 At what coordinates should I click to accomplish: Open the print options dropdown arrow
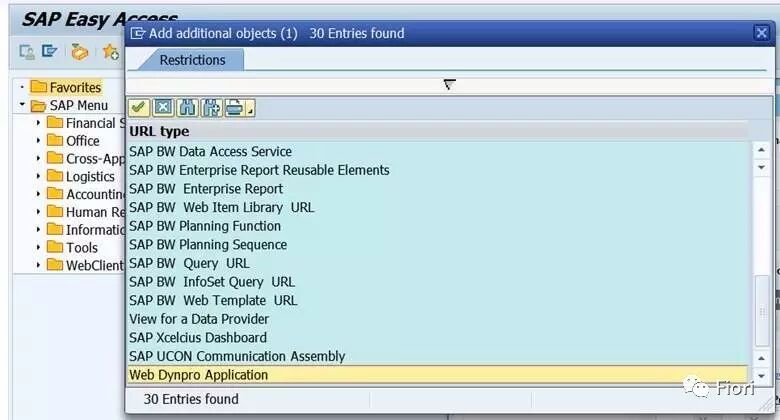(x=251, y=108)
